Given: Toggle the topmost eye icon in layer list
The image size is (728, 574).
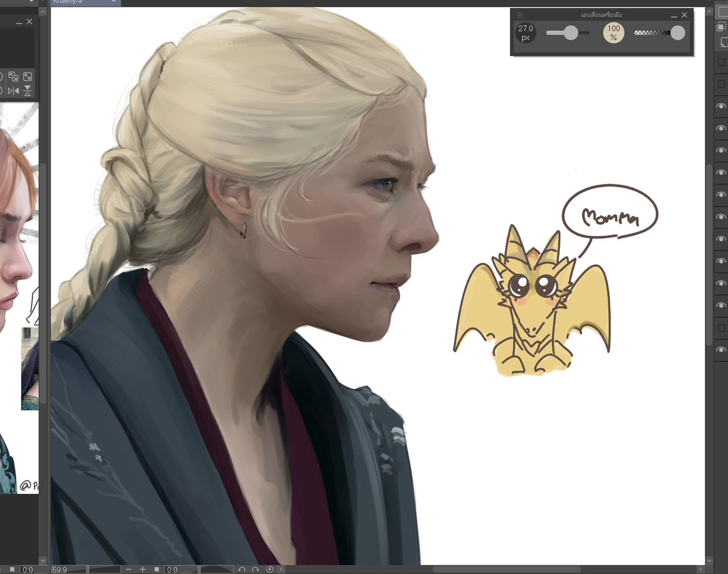Looking at the screenshot, I should coord(721,106).
